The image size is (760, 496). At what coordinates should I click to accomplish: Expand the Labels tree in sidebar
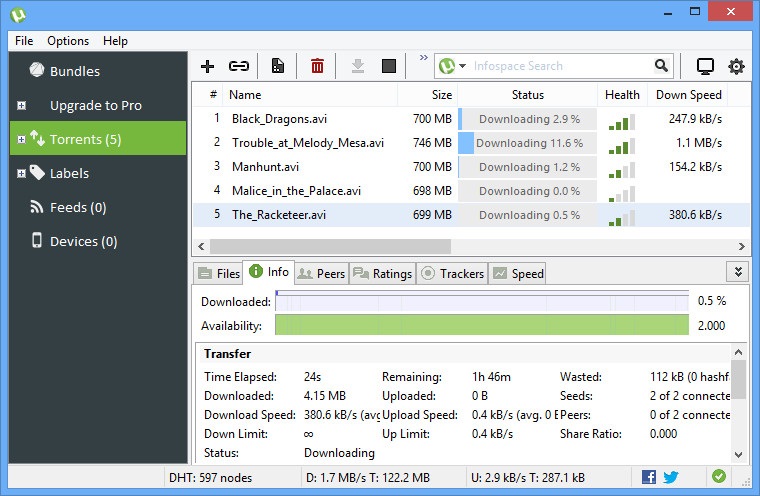click(21, 174)
